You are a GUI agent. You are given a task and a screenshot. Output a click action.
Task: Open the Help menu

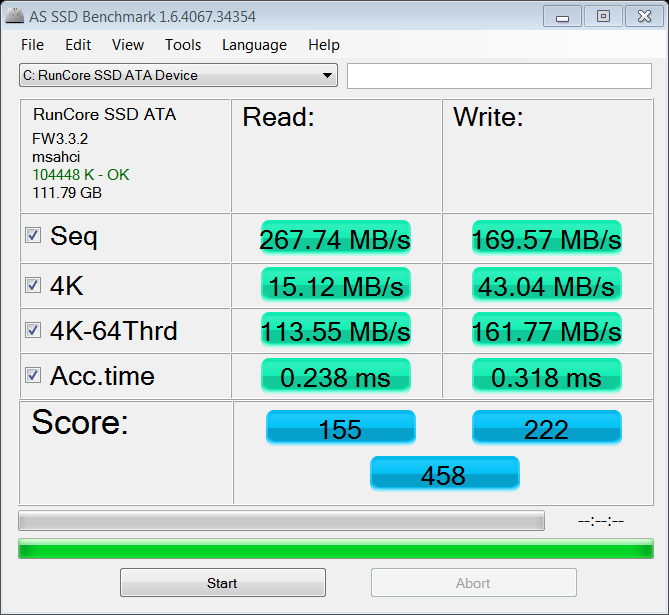pos(324,45)
